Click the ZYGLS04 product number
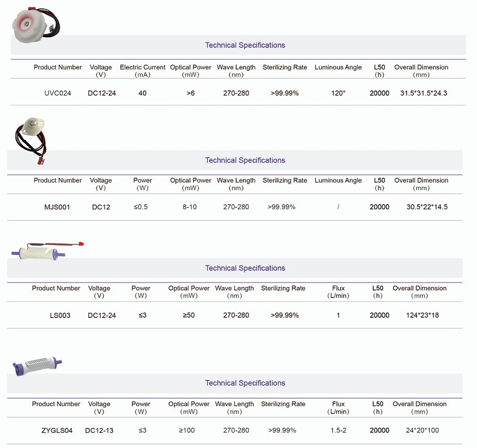477x448 pixels. coord(56,431)
